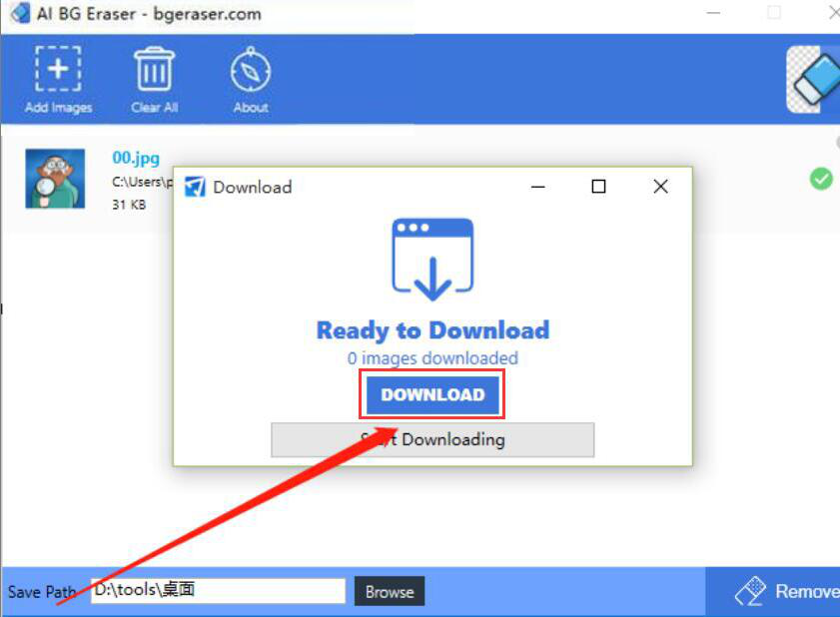
Task: Click the eraser logo in the toolbar
Action: pos(813,79)
